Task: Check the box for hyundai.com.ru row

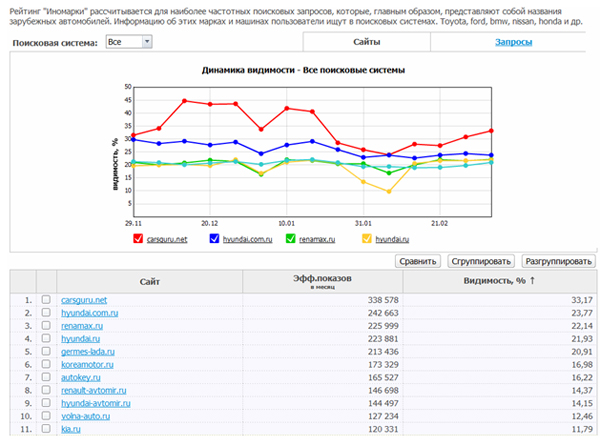Action: tap(46, 313)
